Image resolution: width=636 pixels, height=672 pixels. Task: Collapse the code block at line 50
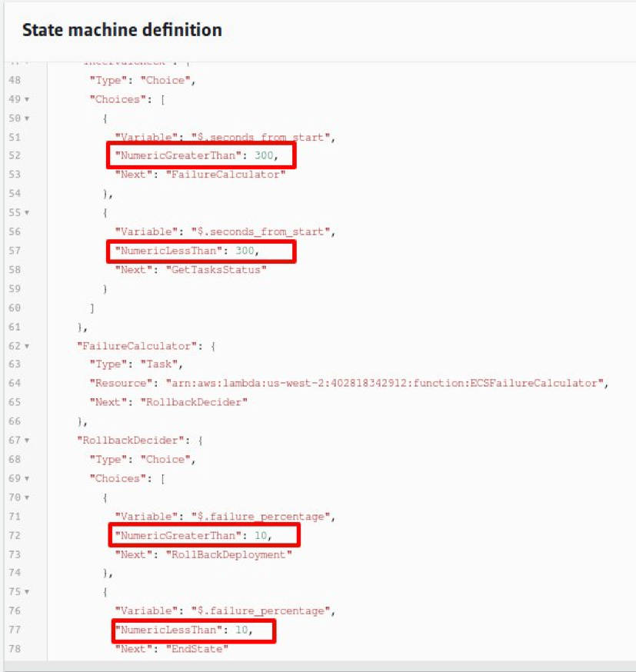click(x=27, y=118)
